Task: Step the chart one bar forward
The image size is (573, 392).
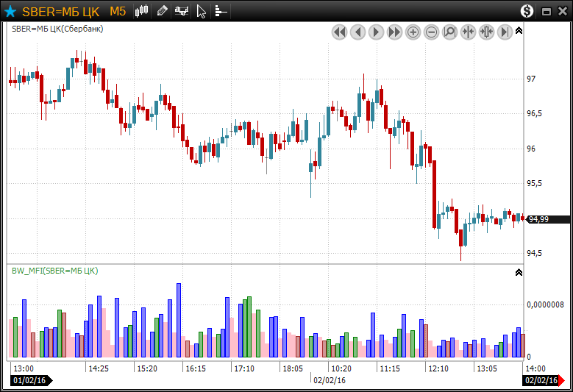Action: [x=376, y=32]
